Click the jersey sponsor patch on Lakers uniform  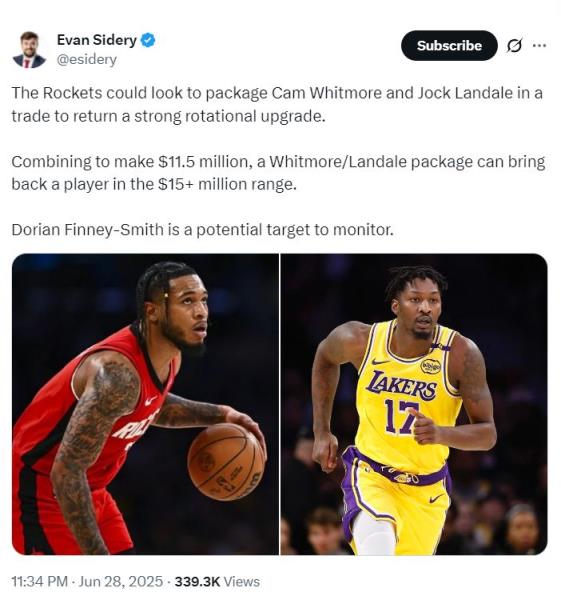(x=431, y=366)
